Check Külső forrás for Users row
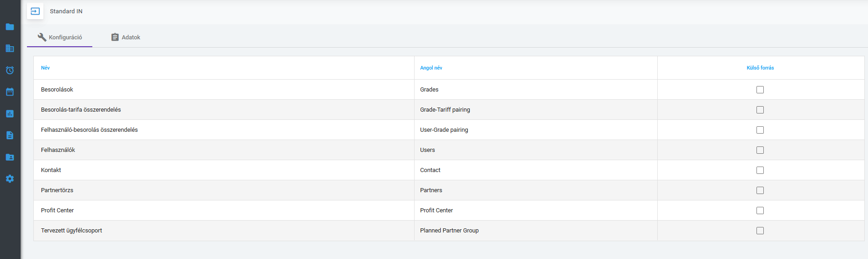Image resolution: width=868 pixels, height=259 pixels. point(760,150)
